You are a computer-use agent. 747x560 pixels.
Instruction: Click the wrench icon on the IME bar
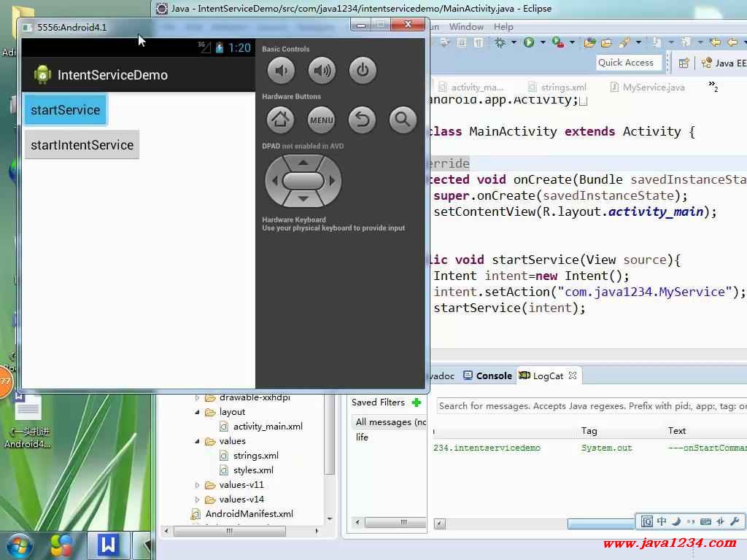click(x=735, y=521)
